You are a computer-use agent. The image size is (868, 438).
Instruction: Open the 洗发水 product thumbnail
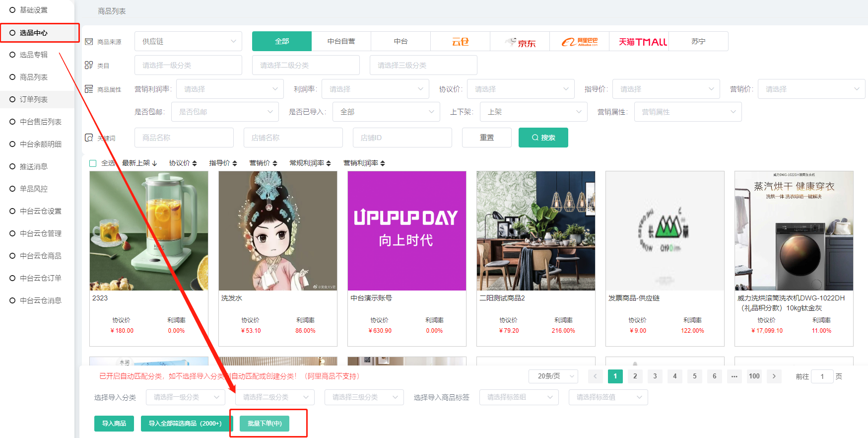point(278,231)
